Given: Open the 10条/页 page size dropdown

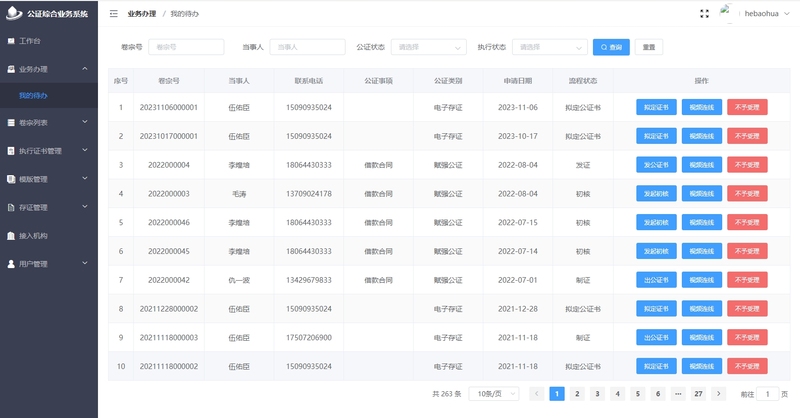Looking at the screenshot, I should pyautogui.click(x=493, y=394).
